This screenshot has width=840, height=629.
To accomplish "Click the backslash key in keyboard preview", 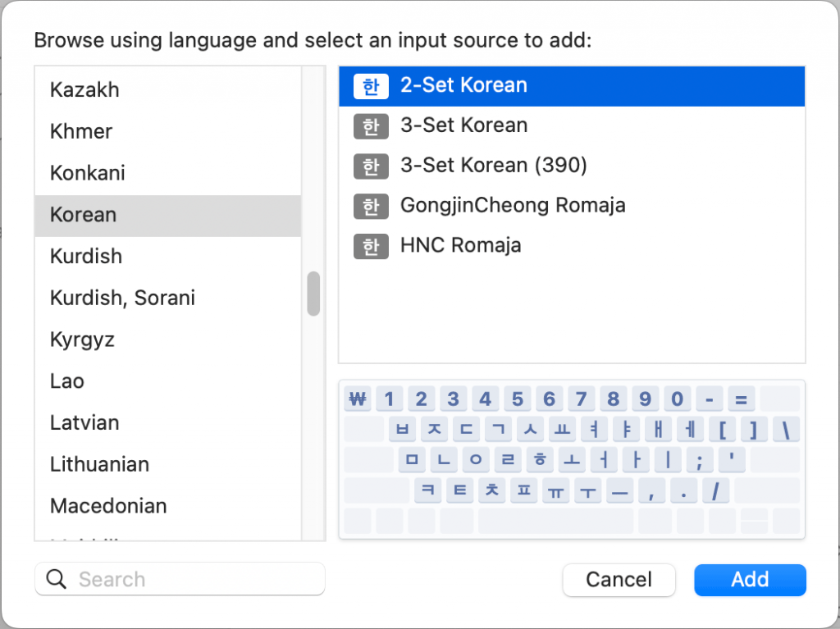I will click(787, 430).
